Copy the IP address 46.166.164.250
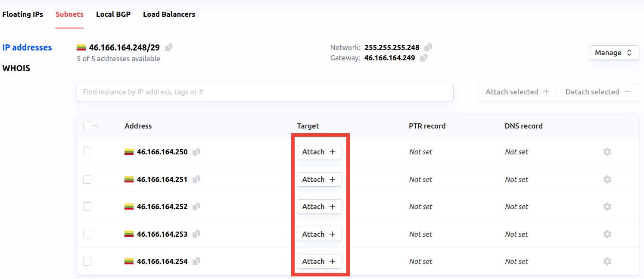644x279 pixels. (196, 152)
